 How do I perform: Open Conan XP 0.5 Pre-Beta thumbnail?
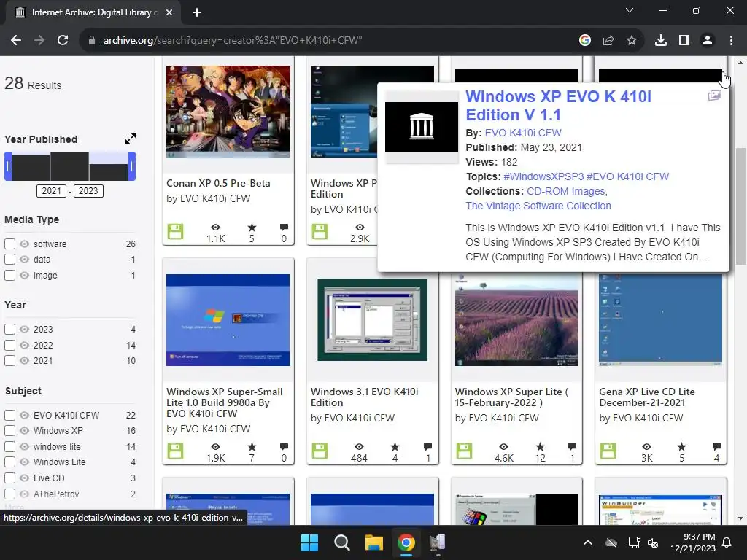click(x=228, y=112)
